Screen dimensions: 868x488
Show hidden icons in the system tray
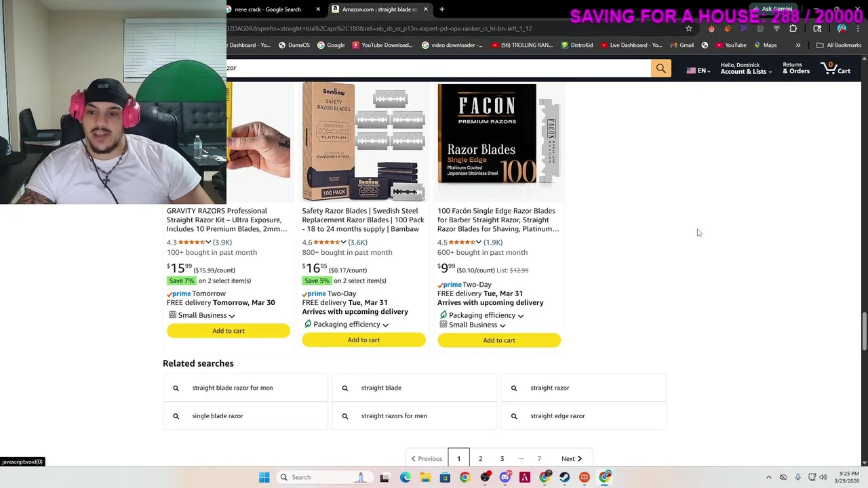768,477
